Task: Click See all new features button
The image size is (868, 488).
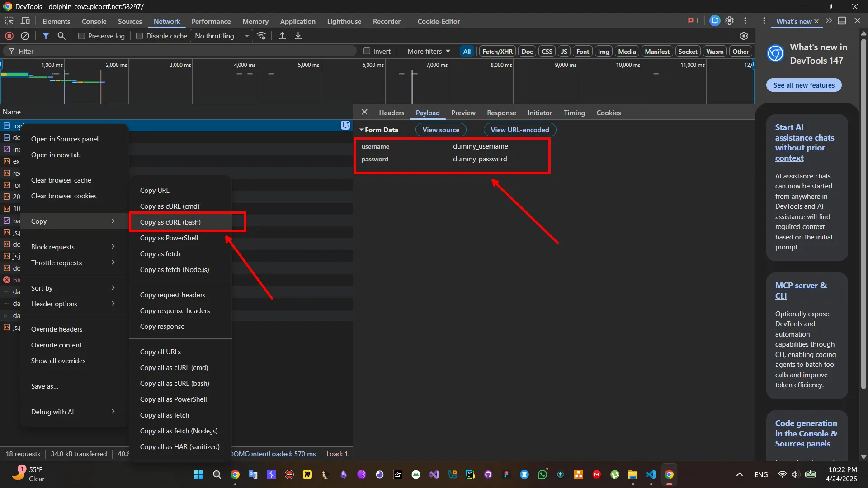Action: 804,85
